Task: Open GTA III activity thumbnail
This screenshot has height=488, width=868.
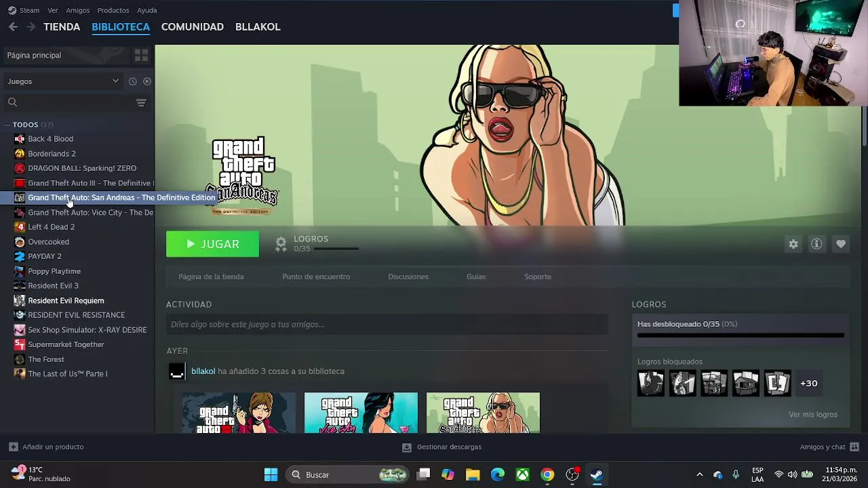Action: click(239, 412)
